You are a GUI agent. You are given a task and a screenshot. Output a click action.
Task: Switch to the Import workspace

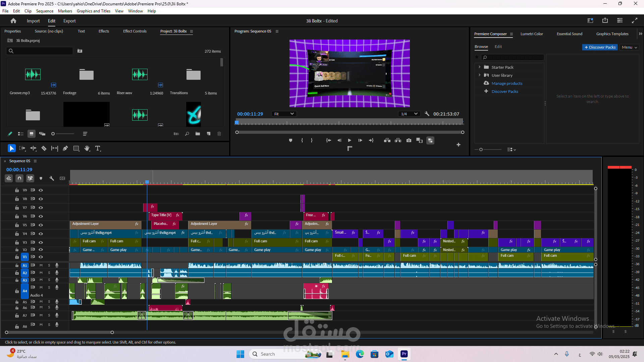click(x=33, y=21)
